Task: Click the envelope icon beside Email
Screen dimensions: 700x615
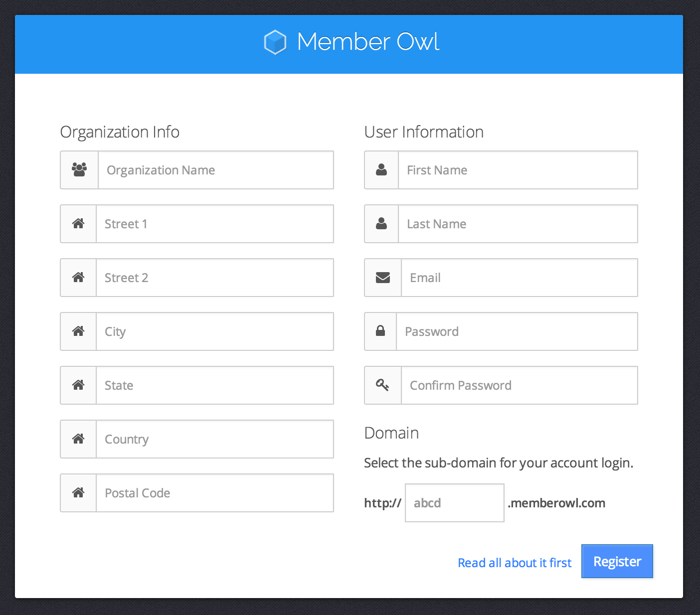Action: pyautogui.click(x=383, y=278)
